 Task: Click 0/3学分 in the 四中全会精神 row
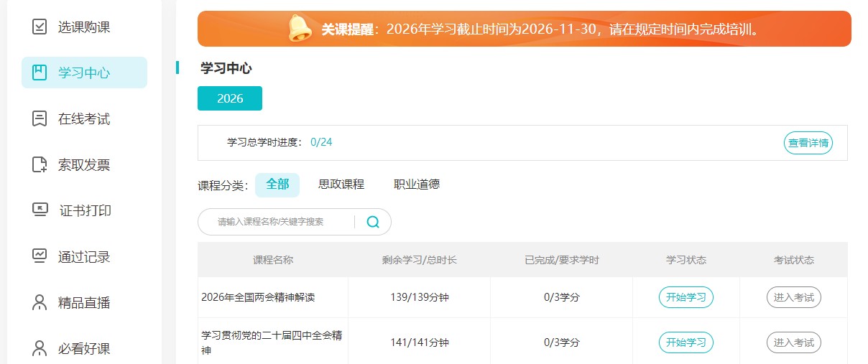[562, 342]
